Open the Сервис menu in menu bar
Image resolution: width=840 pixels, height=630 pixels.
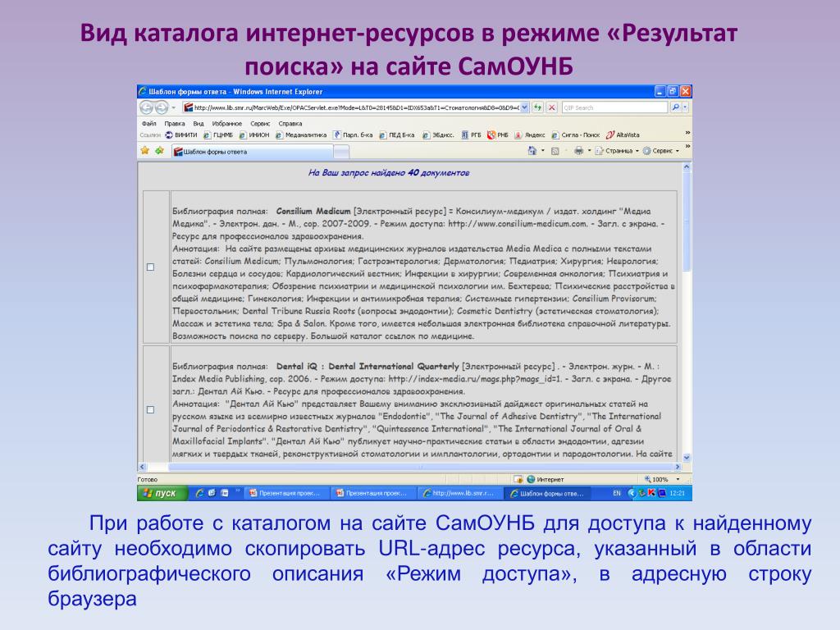point(260,123)
